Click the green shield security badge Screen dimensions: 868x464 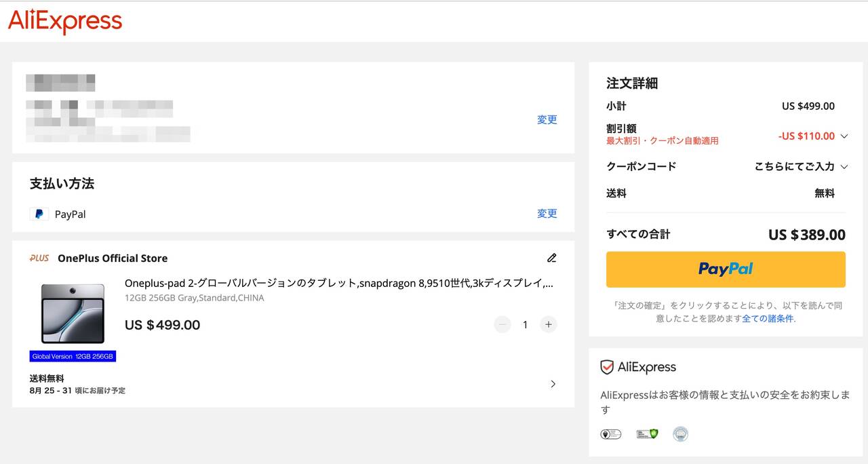pyautogui.click(x=647, y=434)
